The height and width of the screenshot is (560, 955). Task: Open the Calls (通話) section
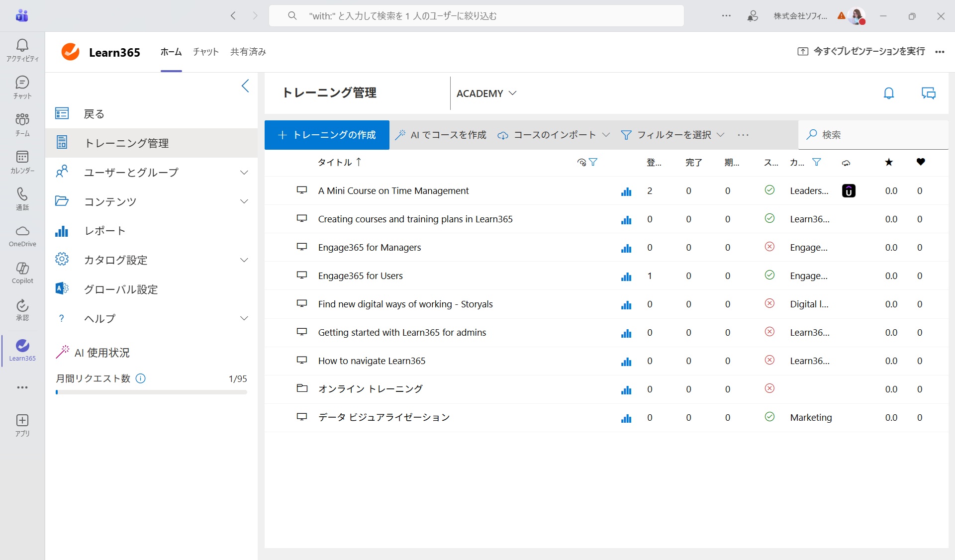[22, 199]
